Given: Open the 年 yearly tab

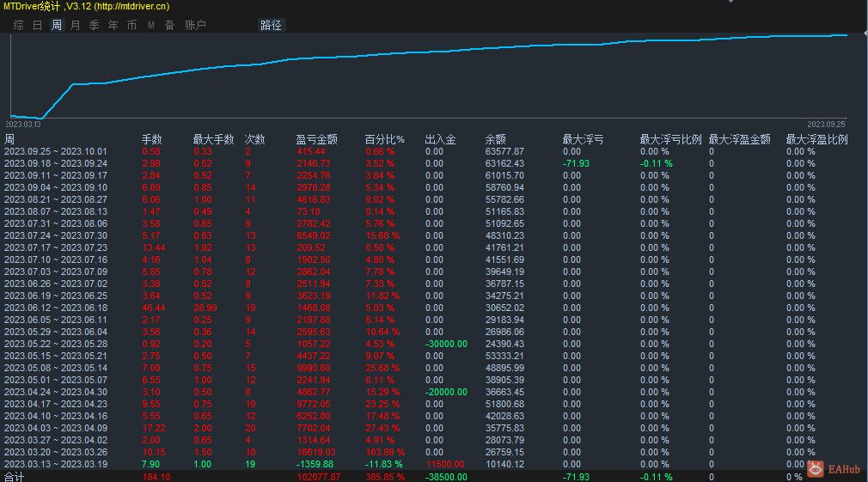Looking at the screenshot, I should click(113, 25).
